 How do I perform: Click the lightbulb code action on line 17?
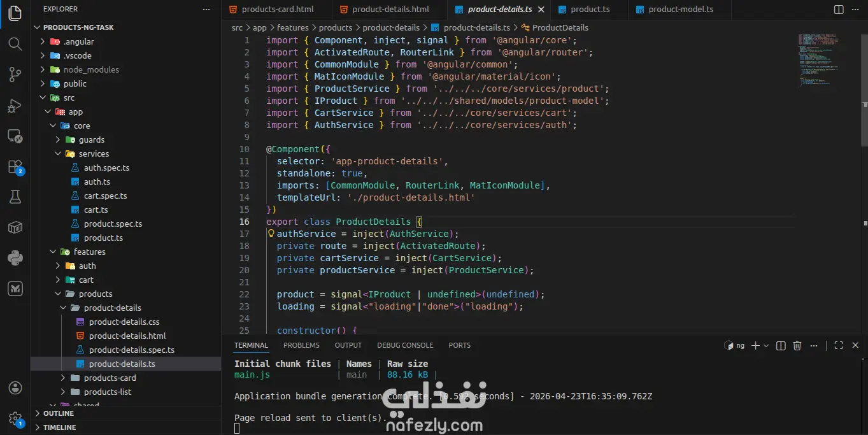click(271, 234)
